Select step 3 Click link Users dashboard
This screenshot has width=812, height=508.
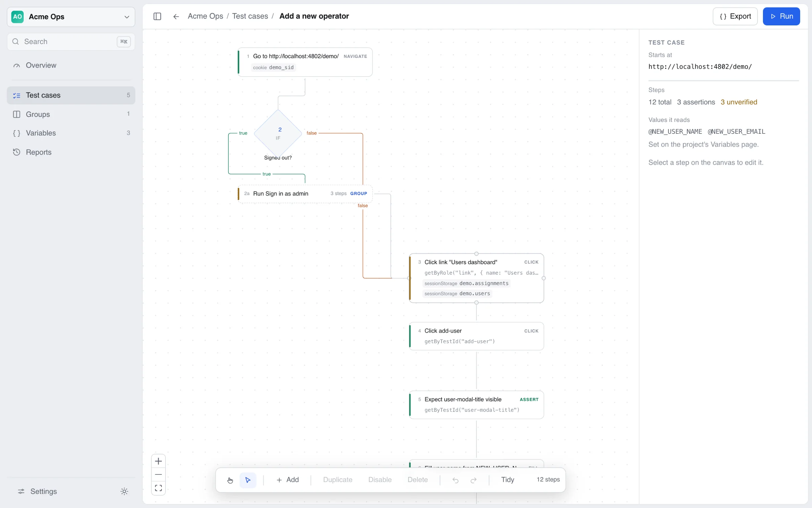(x=476, y=278)
